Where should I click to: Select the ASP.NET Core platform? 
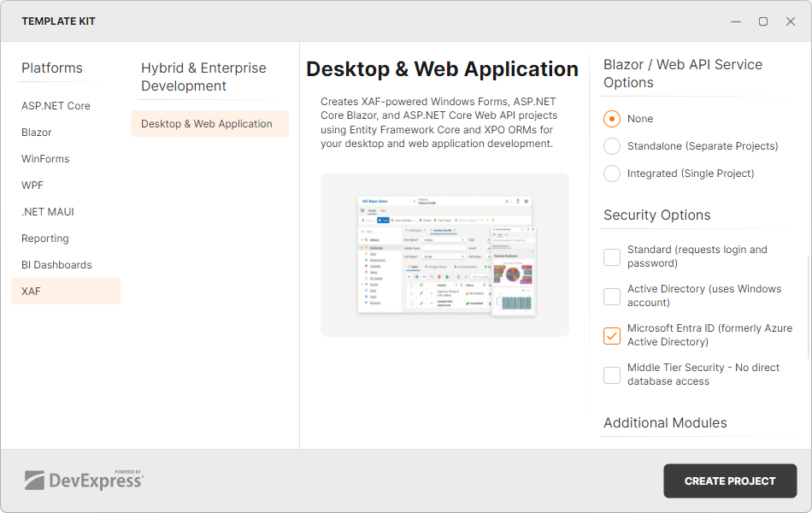(x=56, y=105)
